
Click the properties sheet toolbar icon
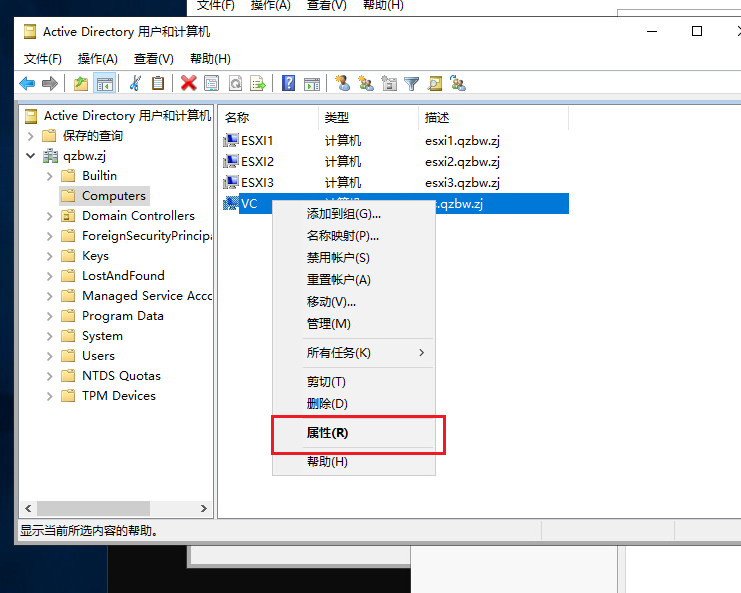coord(211,83)
